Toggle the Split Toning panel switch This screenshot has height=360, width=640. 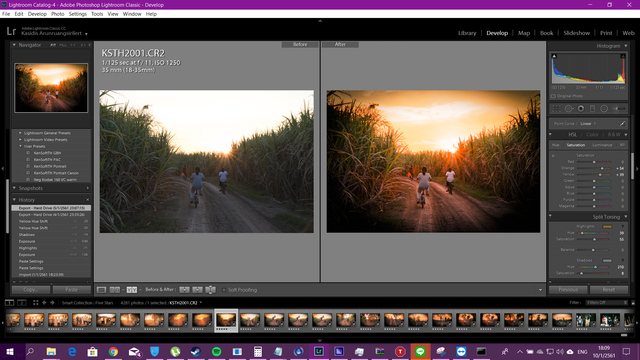coord(550,216)
